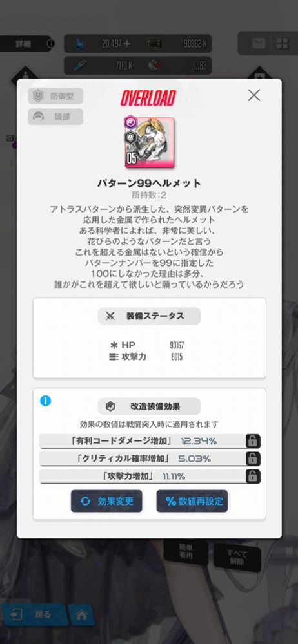The image size is (298, 644).
Task: Tap the すべて解除 unequip all button
Action: coord(237,557)
